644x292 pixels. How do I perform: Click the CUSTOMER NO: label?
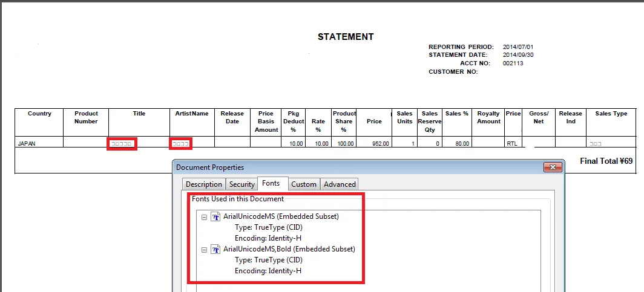(453, 72)
